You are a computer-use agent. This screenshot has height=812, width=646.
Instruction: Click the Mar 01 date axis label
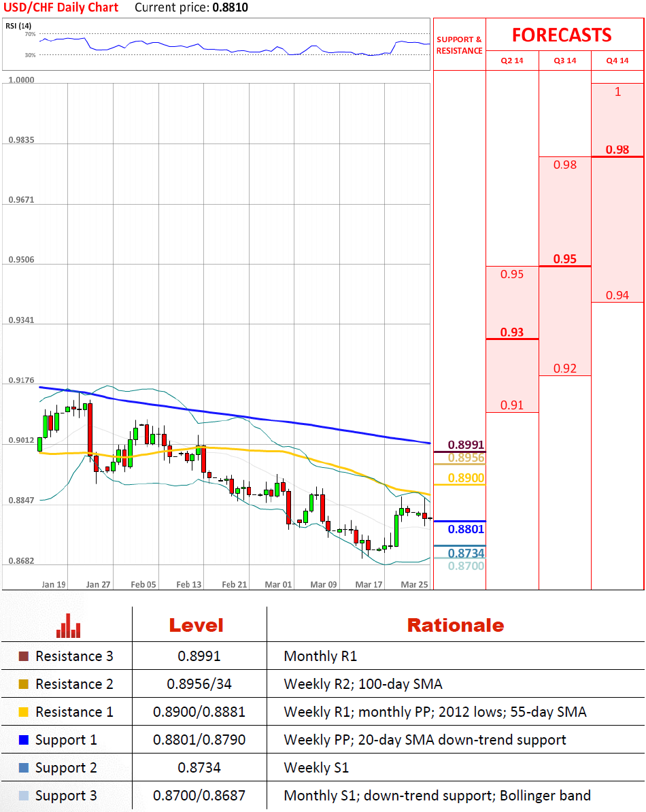click(x=279, y=584)
